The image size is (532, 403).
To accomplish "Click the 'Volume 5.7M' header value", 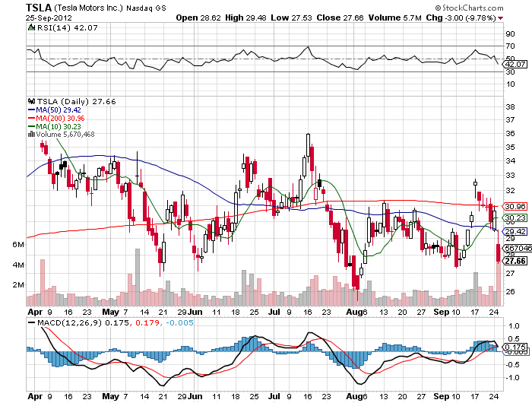I will [x=395, y=17].
